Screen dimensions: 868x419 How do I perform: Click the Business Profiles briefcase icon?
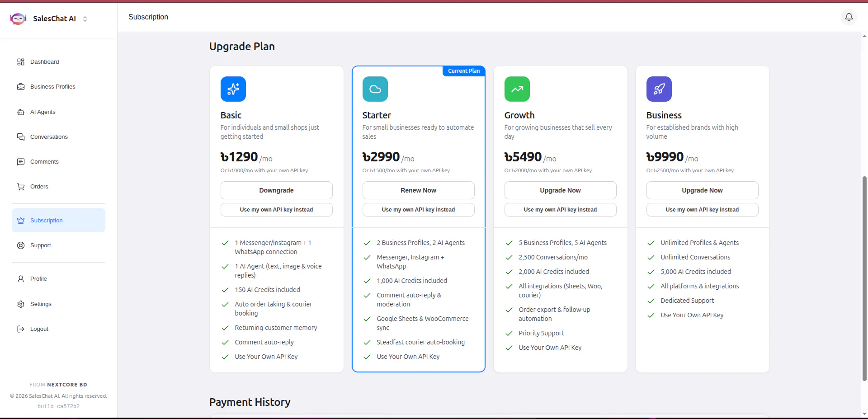(x=21, y=87)
